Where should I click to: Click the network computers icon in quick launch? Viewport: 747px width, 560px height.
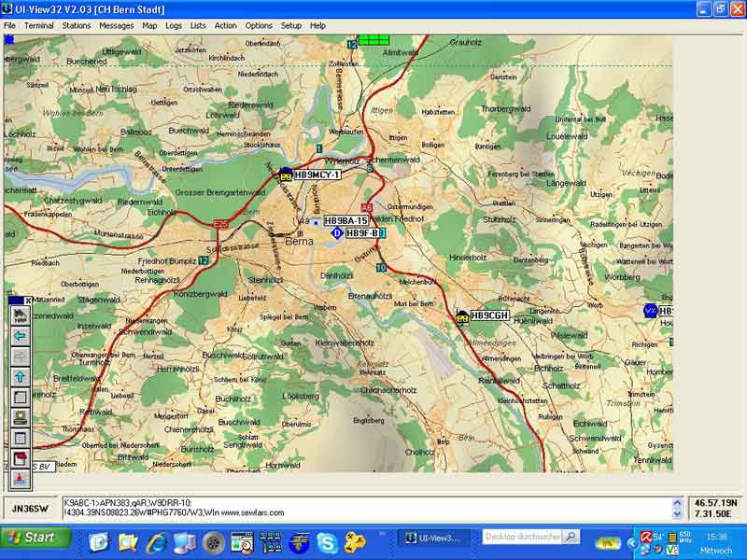271,542
